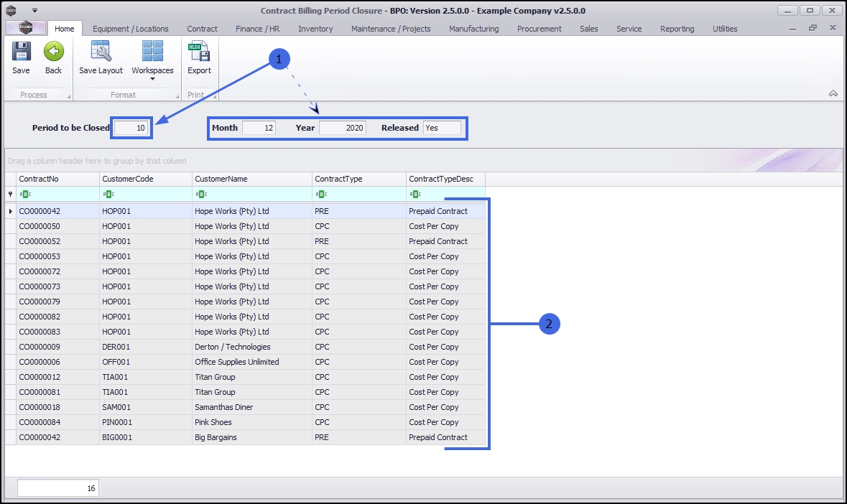Screen dimensions: 847x504
Task: Sort by CustomerCode column header
Action: [146, 179]
